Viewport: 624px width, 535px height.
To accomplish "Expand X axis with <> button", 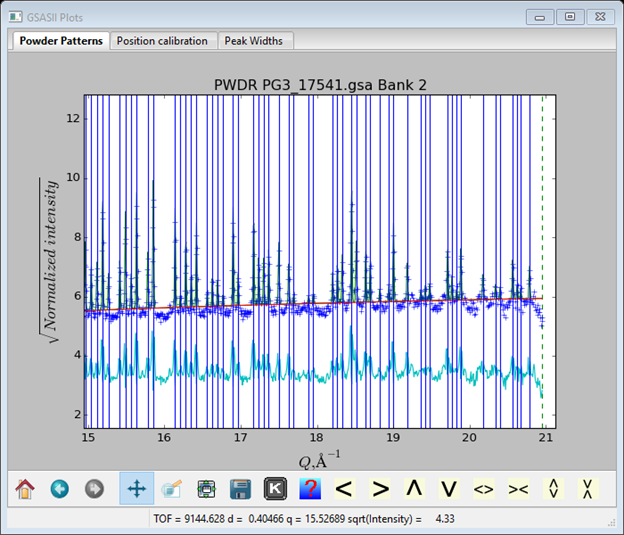I will click(484, 489).
